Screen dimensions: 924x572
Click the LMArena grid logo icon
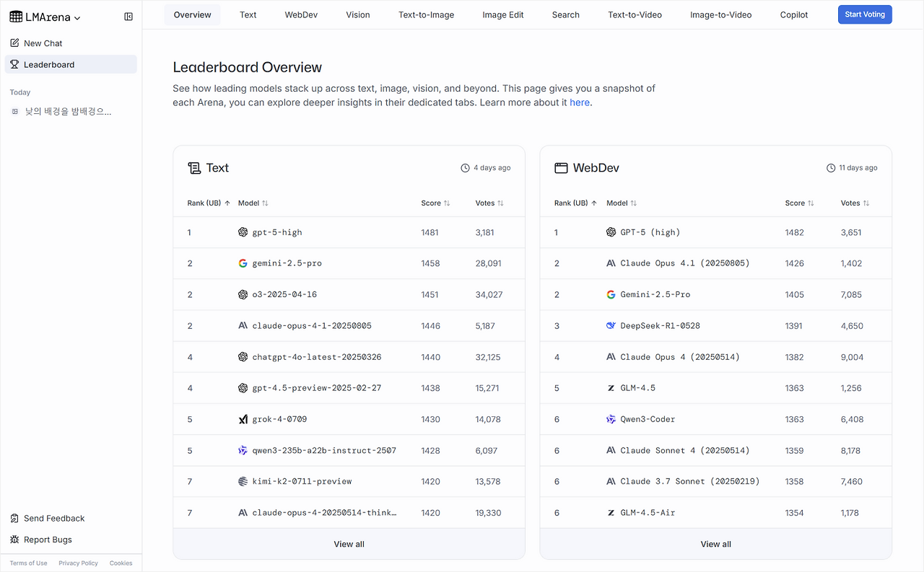[x=16, y=17]
